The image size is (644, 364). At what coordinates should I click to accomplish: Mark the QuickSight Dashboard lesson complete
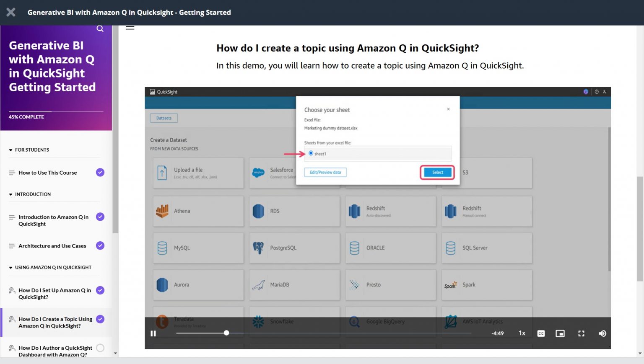(x=100, y=348)
